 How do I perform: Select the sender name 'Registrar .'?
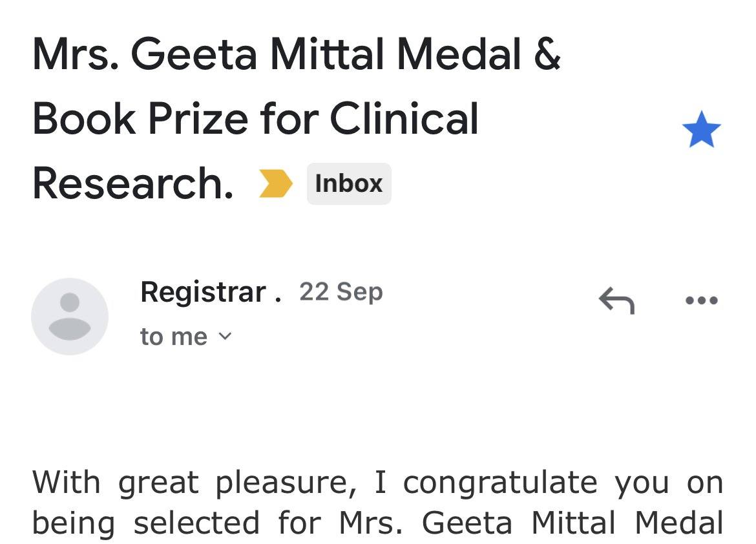(x=211, y=292)
